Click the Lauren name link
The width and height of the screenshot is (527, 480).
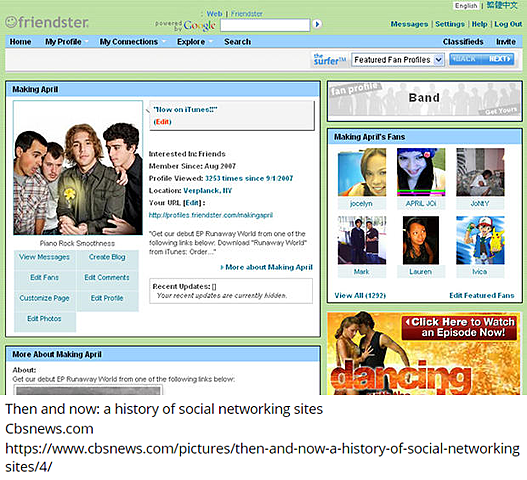(x=420, y=272)
